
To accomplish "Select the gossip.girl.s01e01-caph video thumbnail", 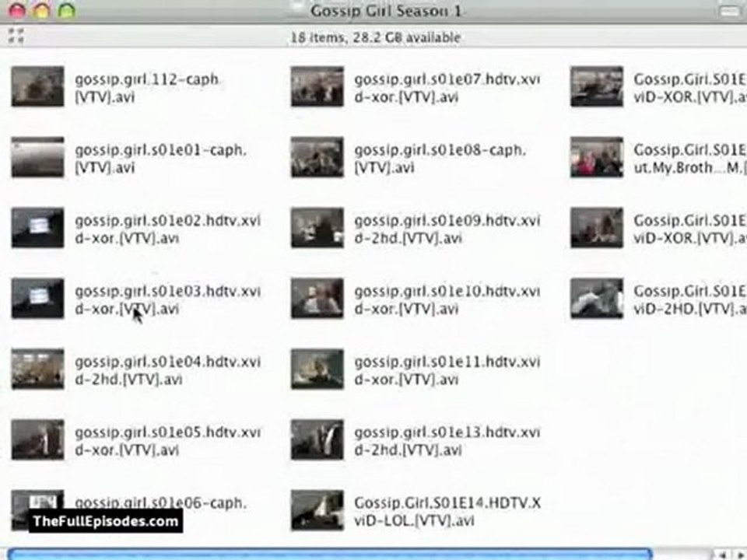I will [37, 157].
